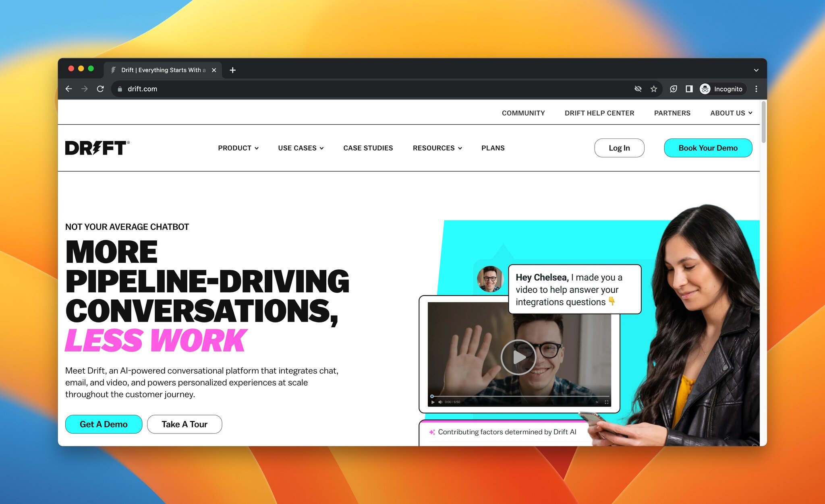This screenshot has width=825, height=504.
Task: Click Get A Demo
Action: [104, 424]
